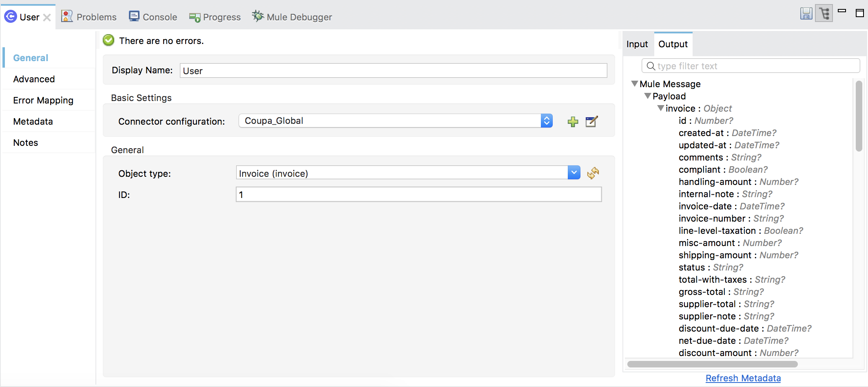Click the Refresh Metadata link
Viewport: 868px width, 387px height.
click(x=743, y=378)
